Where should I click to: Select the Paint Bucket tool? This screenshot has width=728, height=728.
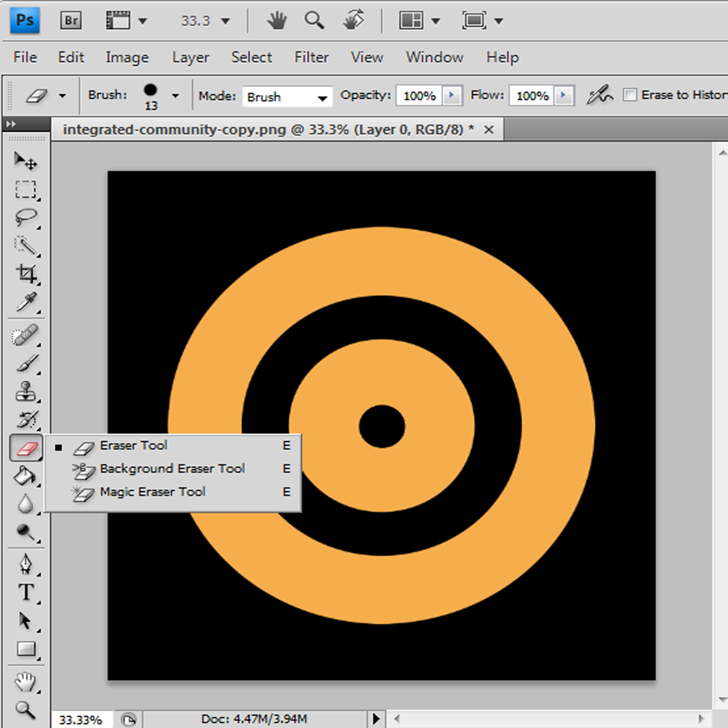point(26,476)
